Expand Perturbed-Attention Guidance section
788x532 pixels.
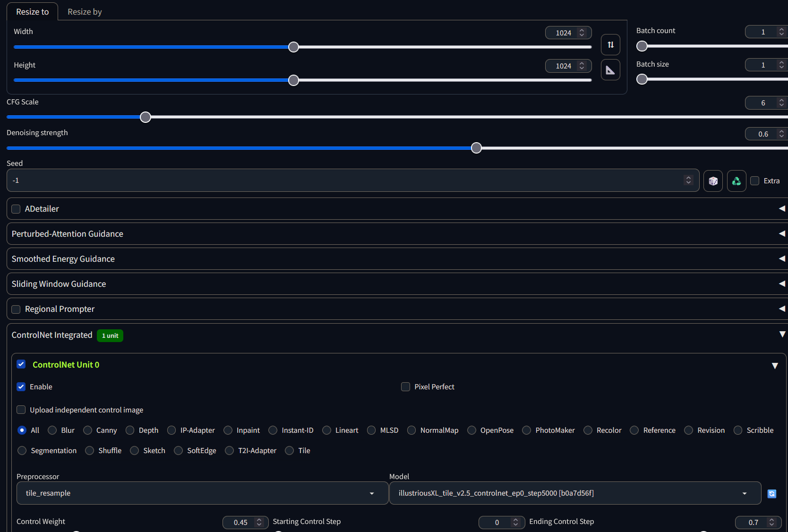click(x=782, y=234)
